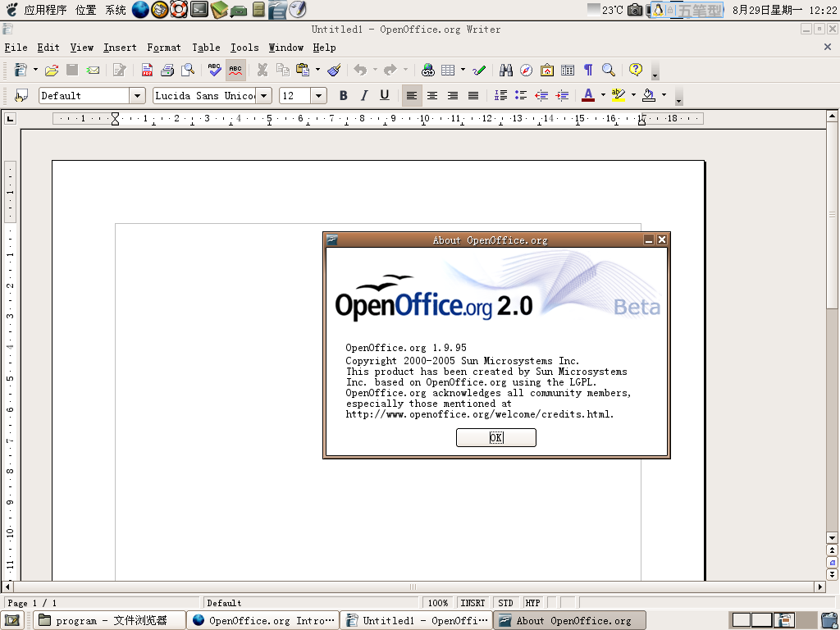The height and width of the screenshot is (630, 840).
Task: Open the Format menu
Action: tap(164, 48)
